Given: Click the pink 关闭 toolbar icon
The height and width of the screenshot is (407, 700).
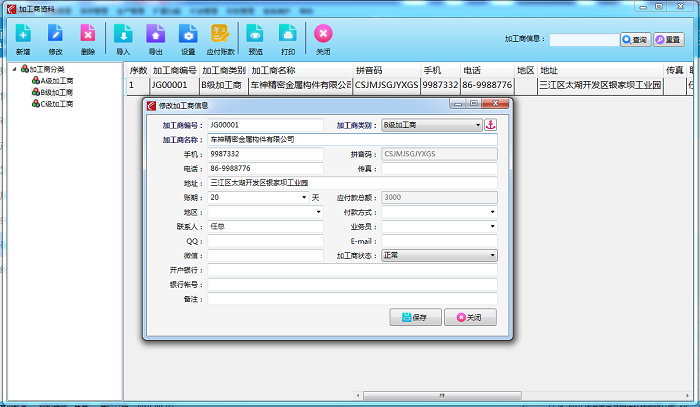Looking at the screenshot, I should point(323,39).
